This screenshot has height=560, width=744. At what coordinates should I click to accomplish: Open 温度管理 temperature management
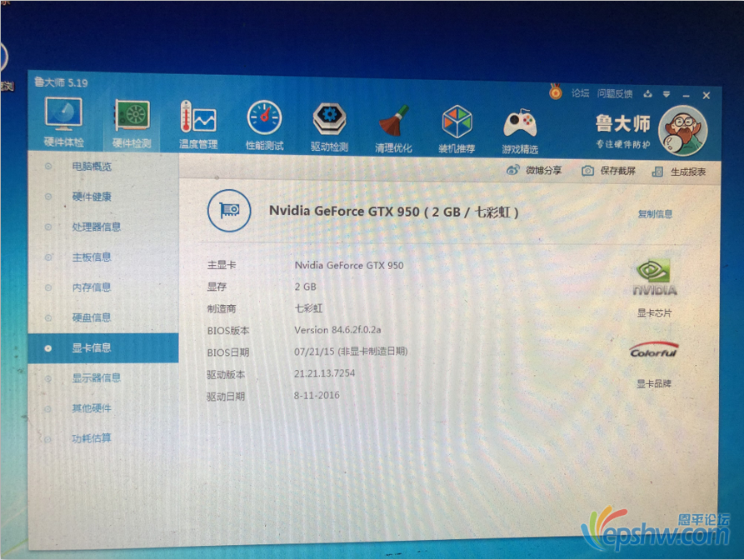197,125
